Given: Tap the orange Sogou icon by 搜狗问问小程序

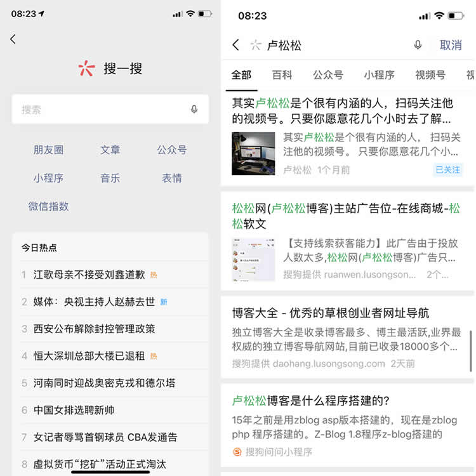Looking at the screenshot, I should pyautogui.click(x=237, y=452).
